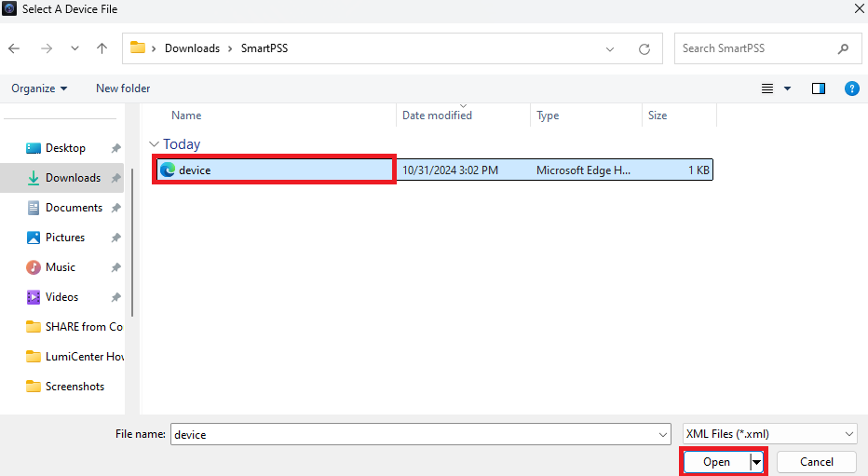Expand the File name dropdown arrow

click(662, 434)
